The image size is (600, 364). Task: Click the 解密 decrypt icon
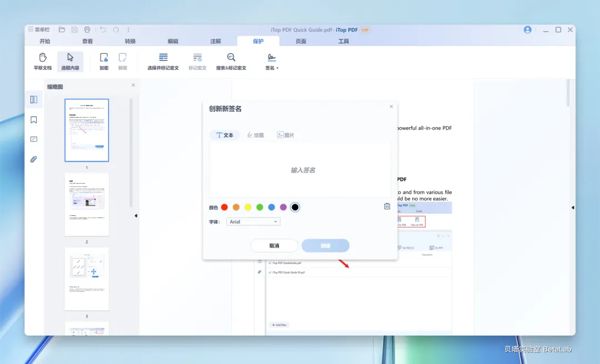point(122,62)
